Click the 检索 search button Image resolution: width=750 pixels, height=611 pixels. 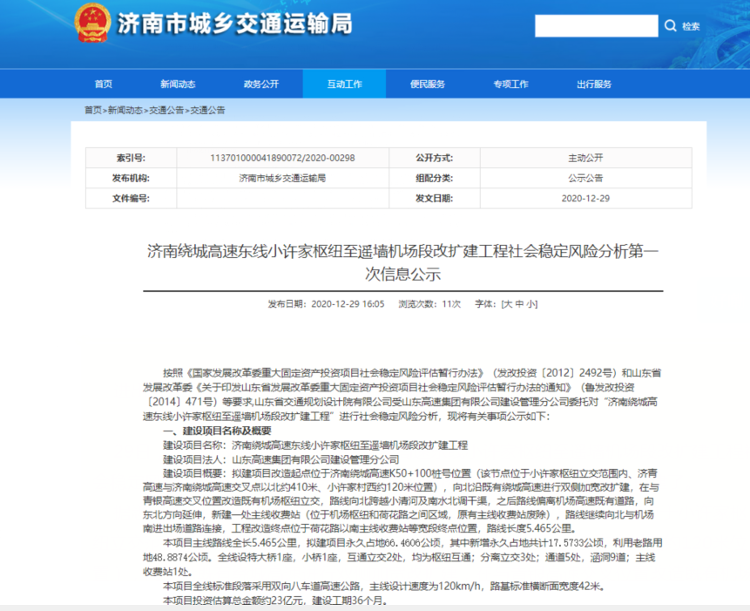pos(690,26)
